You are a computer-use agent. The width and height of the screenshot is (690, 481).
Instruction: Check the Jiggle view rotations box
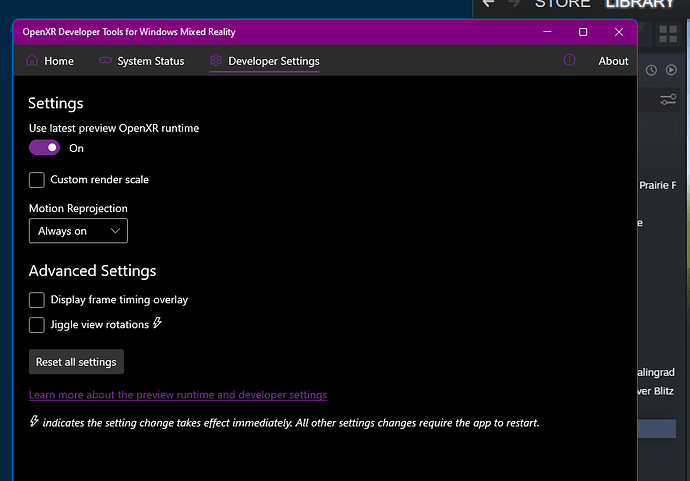point(37,325)
